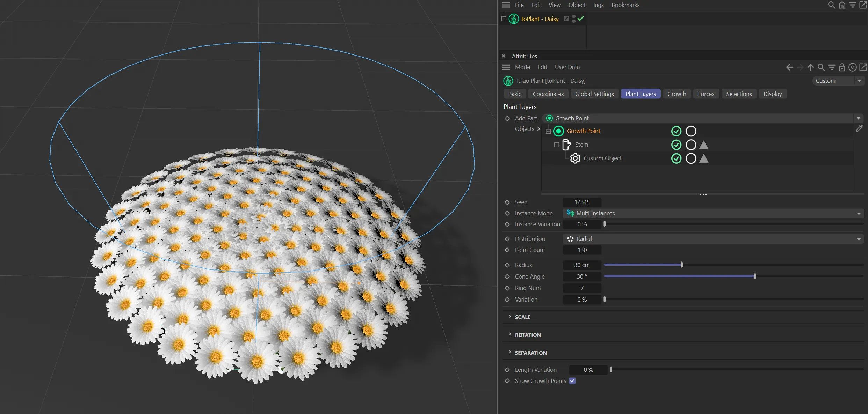Viewport: 868px width, 414px height.
Task: Switch to the Growth tab
Action: (x=677, y=94)
